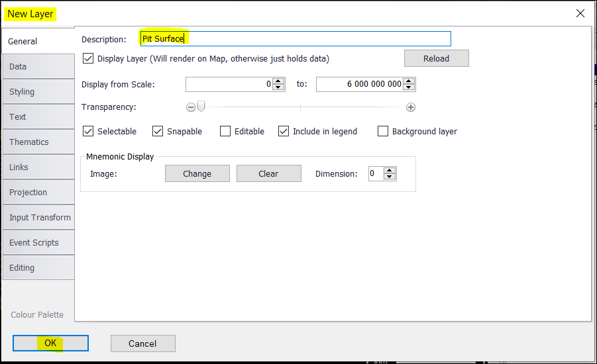597x364 pixels.
Task: Click the Change image button
Action: (x=197, y=173)
